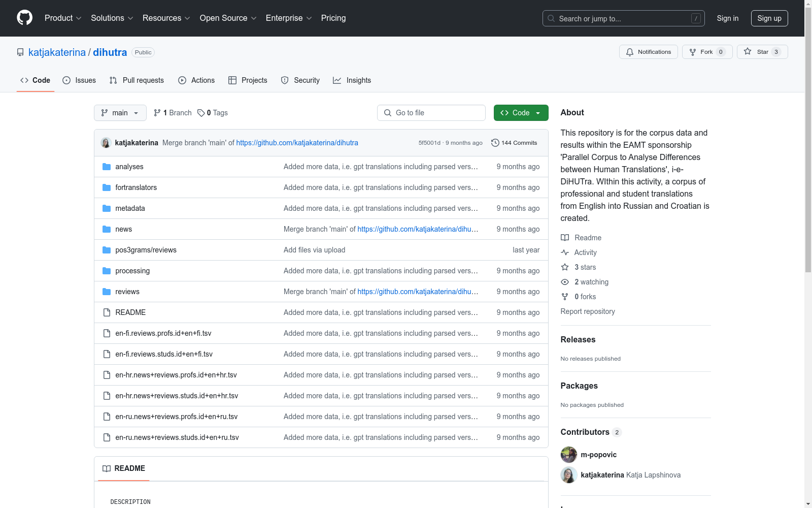Click the pulse icon next to Activity
The height and width of the screenshot is (508, 812).
[565, 252]
